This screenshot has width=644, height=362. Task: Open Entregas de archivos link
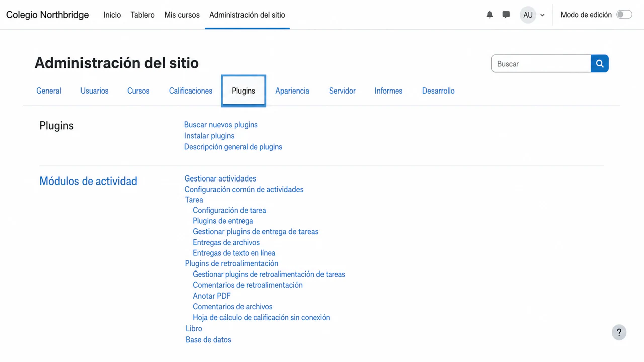click(226, 242)
